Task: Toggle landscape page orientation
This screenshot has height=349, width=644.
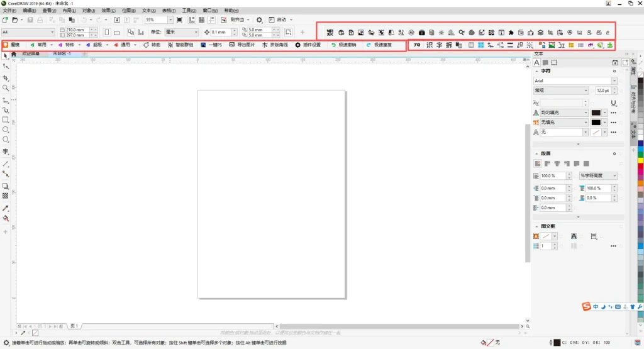Action: (x=117, y=32)
